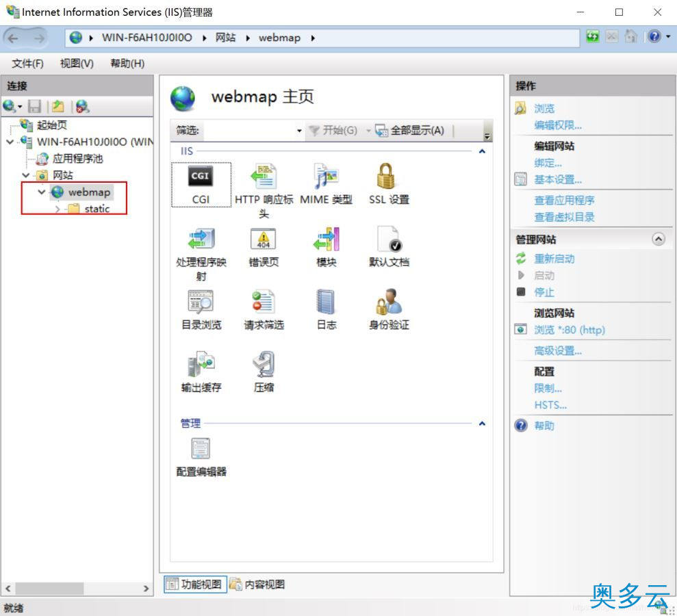677x616 pixels.
Task: Open the 默认文档 feature
Action: click(x=389, y=247)
